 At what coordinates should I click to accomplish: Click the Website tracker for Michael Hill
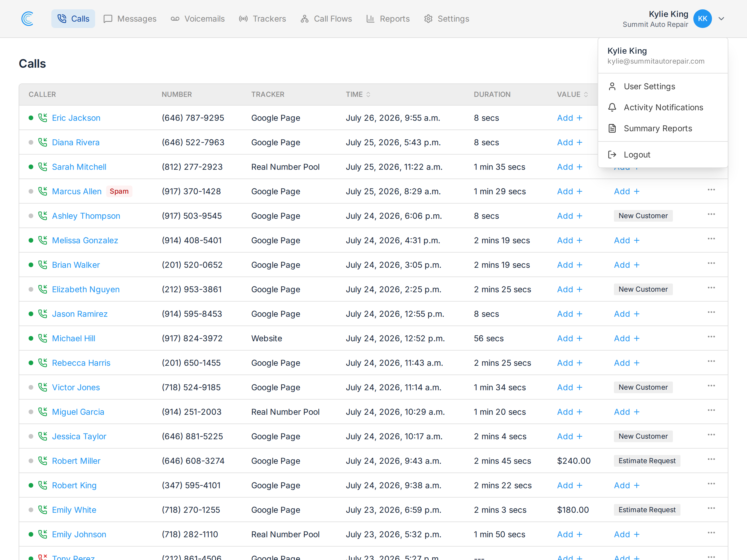pyautogui.click(x=266, y=338)
